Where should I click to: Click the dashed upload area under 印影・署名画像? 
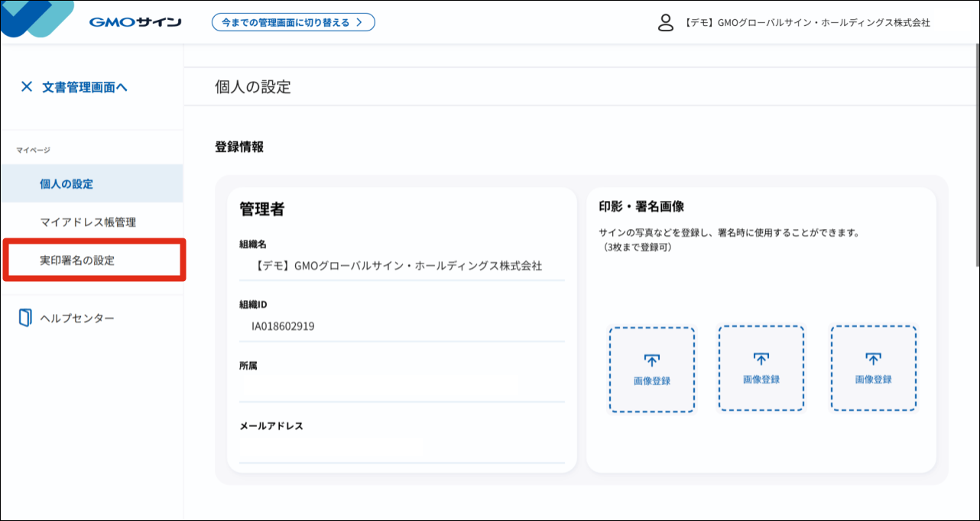[651, 367]
